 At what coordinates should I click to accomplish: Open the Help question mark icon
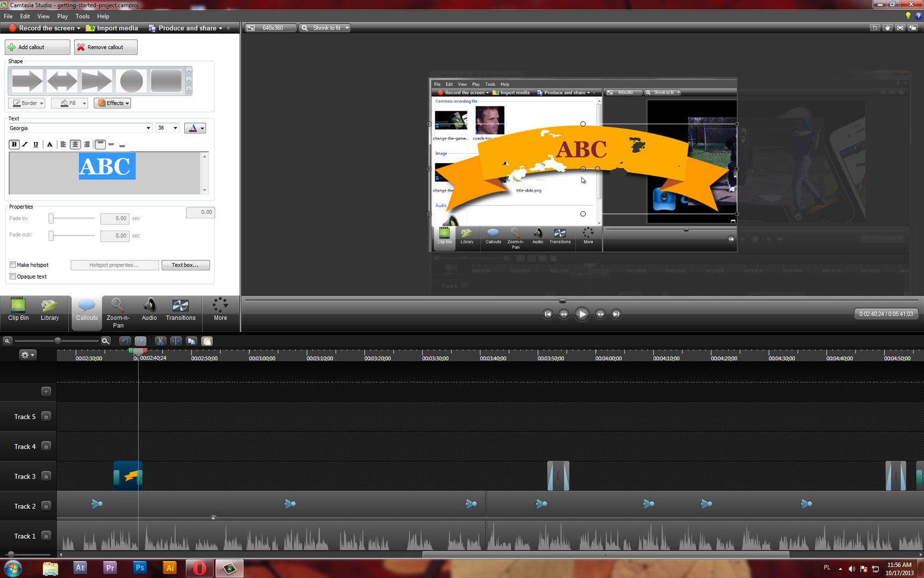point(918,16)
